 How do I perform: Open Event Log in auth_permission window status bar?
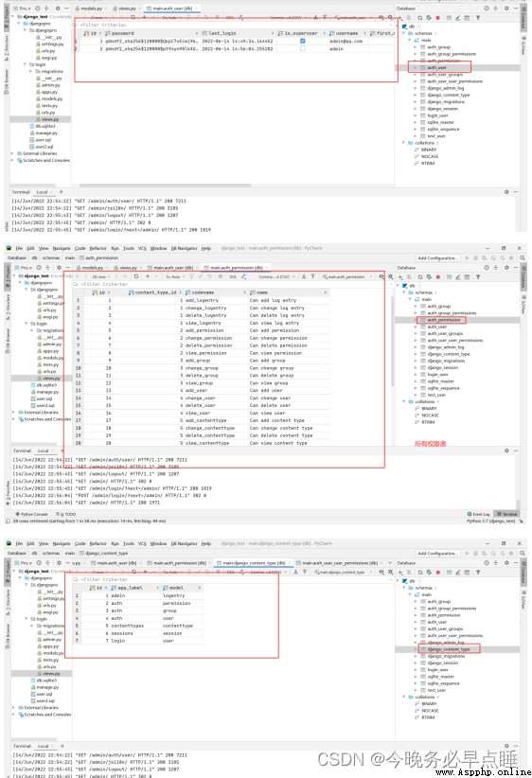[478, 515]
